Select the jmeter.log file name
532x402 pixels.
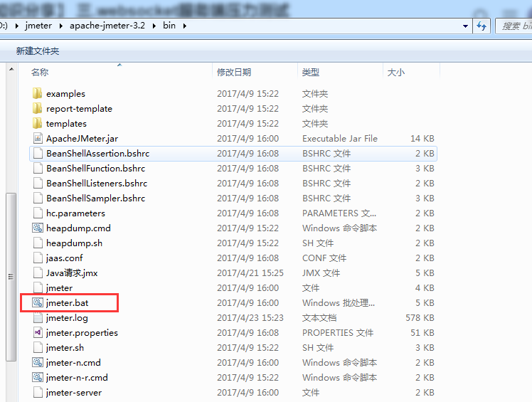tap(67, 318)
